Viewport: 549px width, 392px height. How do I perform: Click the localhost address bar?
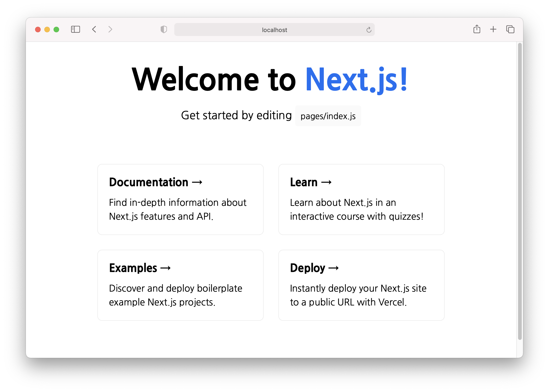pos(274,30)
